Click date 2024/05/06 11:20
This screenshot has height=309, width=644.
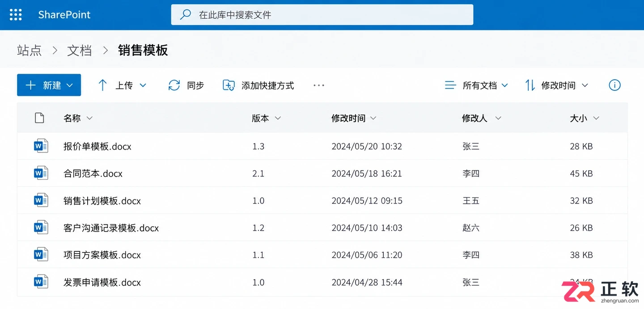tap(367, 255)
